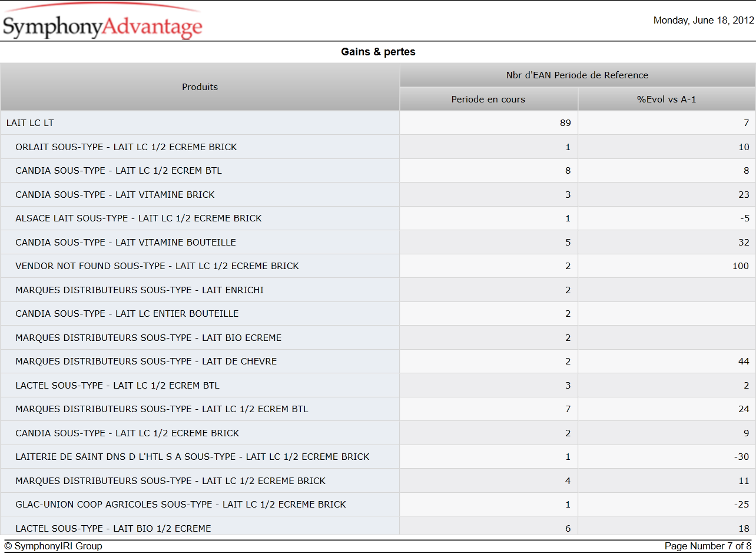Click the %Evol value 100 for VENDOR NOT FOUND

coord(741,266)
